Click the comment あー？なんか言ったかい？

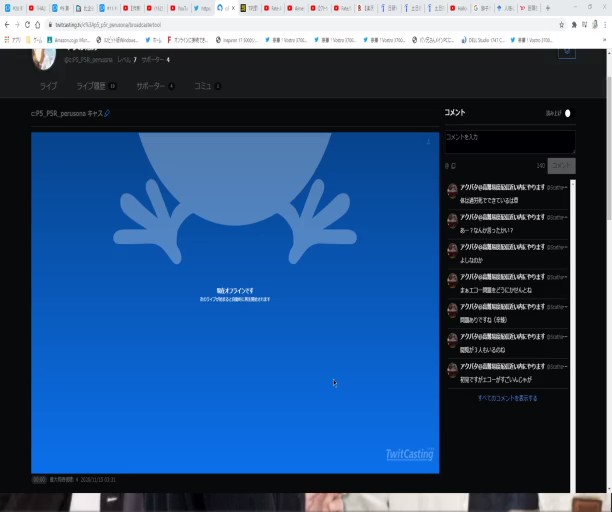point(486,231)
